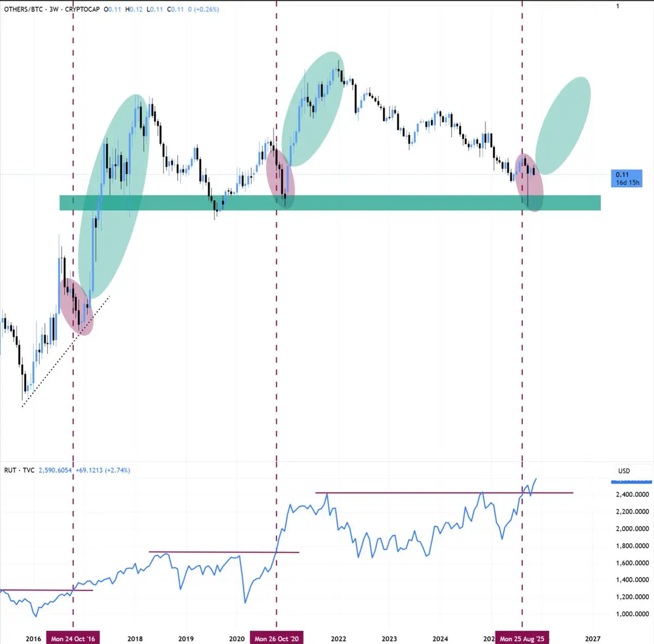The height and width of the screenshot is (644, 654).
Task: Click the 1,800.0000 price axis label
Action: click(633, 546)
